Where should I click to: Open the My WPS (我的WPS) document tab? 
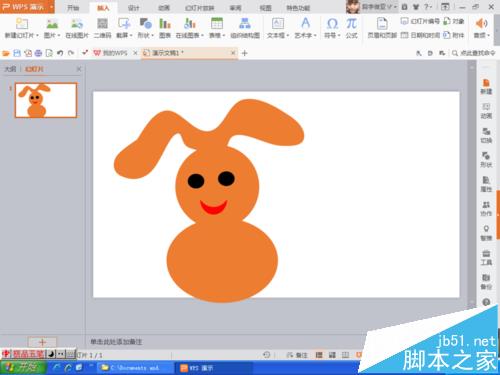point(115,53)
